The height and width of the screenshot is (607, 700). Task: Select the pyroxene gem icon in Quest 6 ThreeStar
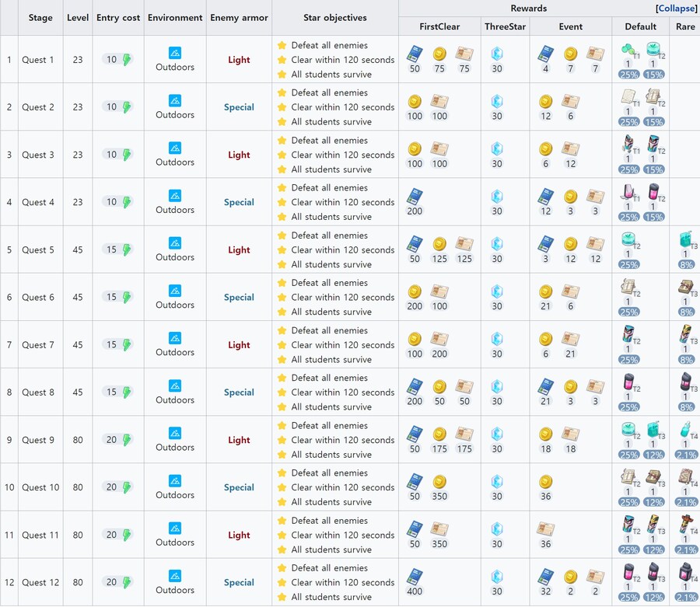[497, 291]
